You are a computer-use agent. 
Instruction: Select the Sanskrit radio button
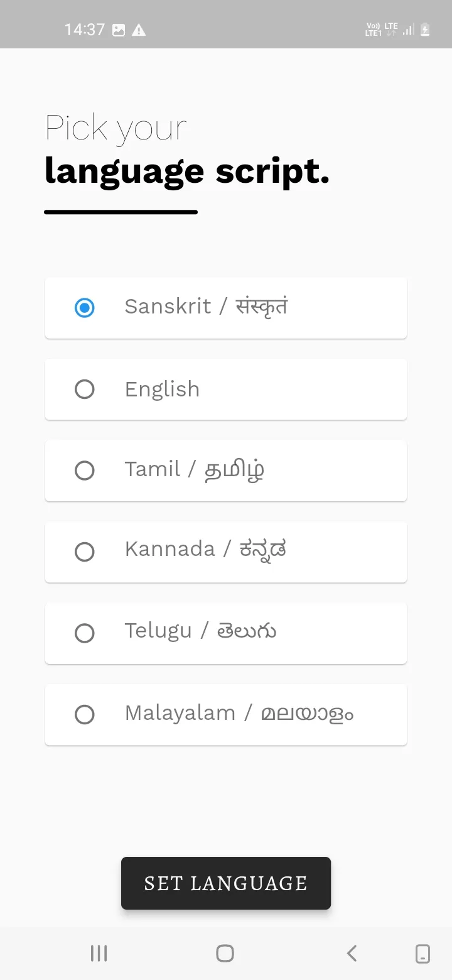[x=85, y=308]
